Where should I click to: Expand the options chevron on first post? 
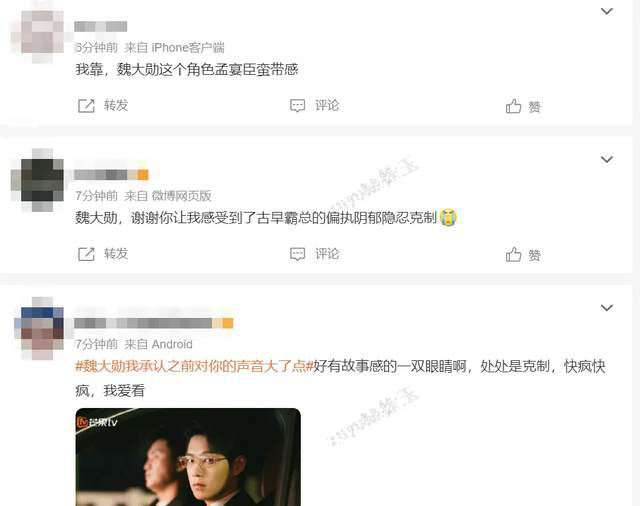[x=607, y=11]
